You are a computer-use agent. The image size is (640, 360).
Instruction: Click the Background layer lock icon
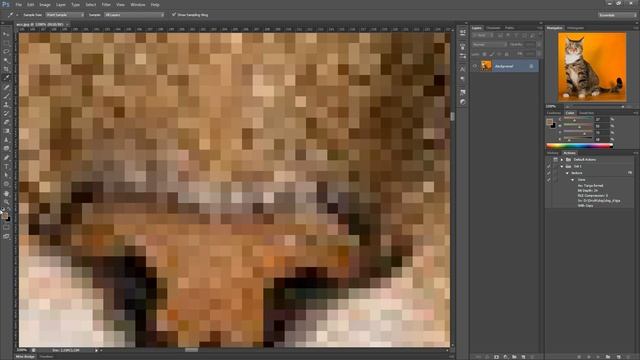pos(531,66)
